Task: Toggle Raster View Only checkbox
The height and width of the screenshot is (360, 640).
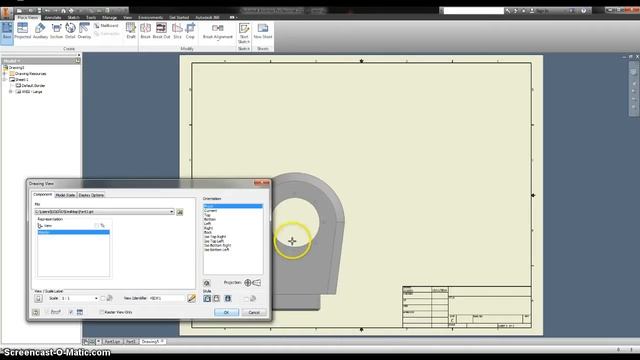Action: [102, 312]
